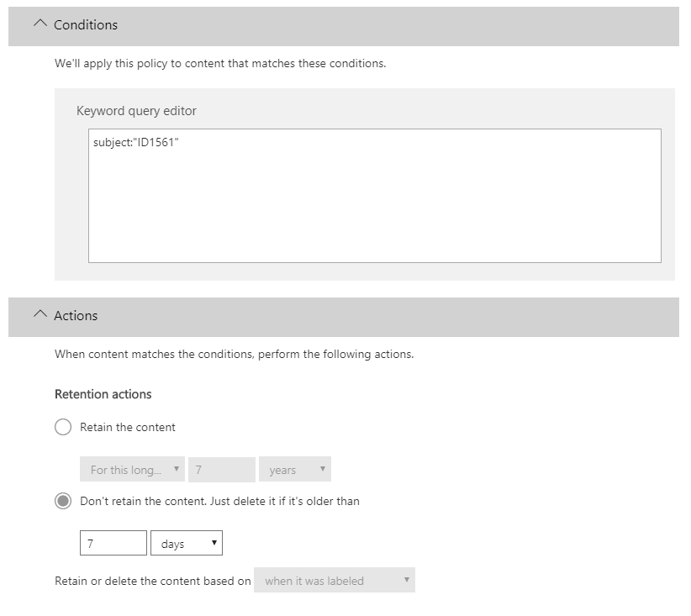Click the retain duration number field showing 7

222,469
